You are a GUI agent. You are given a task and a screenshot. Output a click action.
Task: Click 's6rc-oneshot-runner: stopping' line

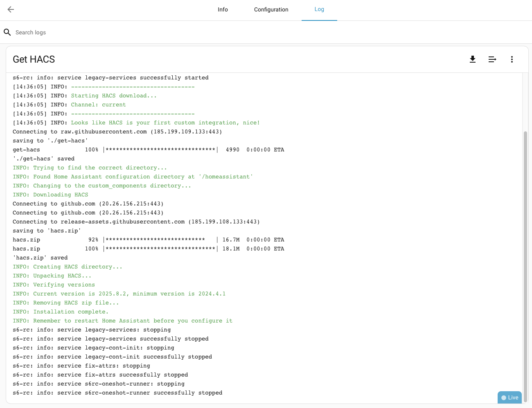99,384
